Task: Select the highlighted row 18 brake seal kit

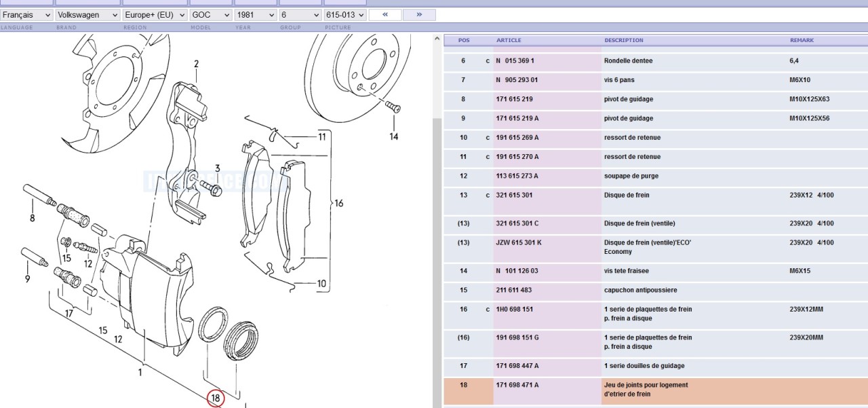Action: 654,390
